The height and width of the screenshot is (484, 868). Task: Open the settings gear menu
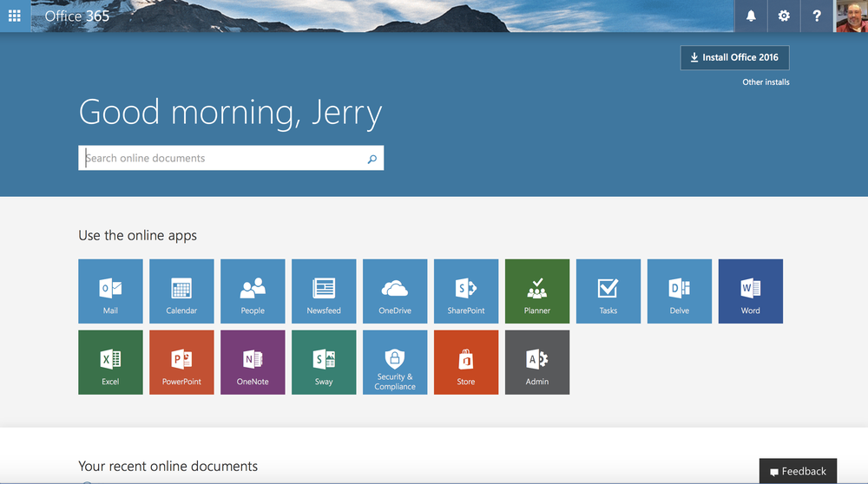tap(784, 16)
